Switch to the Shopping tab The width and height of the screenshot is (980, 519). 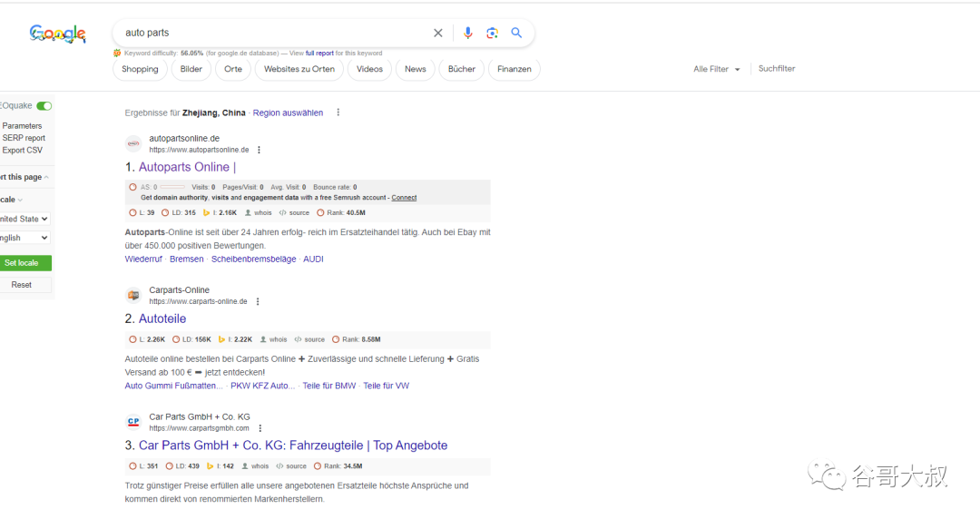click(x=140, y=69)
